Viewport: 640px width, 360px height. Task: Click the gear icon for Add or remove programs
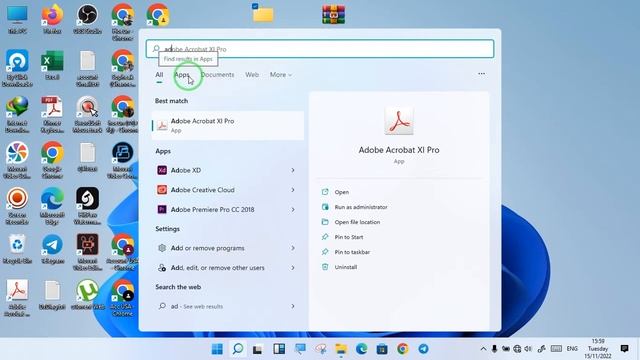tap(162, 248)
